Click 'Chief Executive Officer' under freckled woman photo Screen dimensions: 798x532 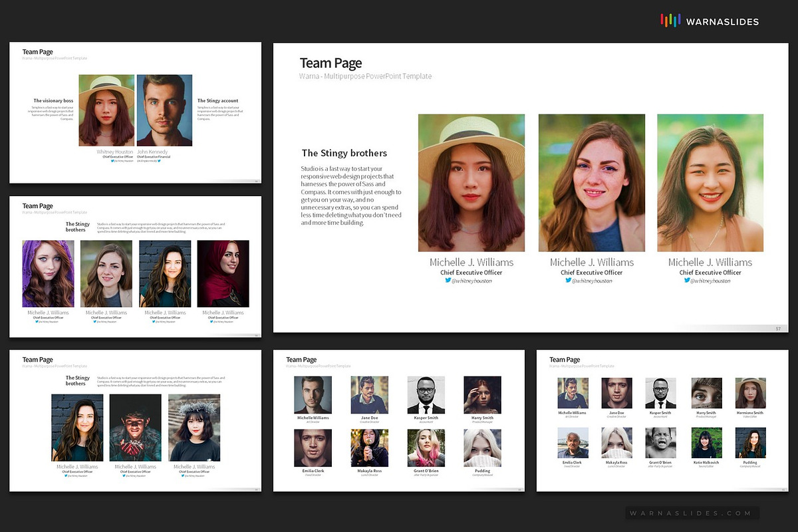pos(592,272)
